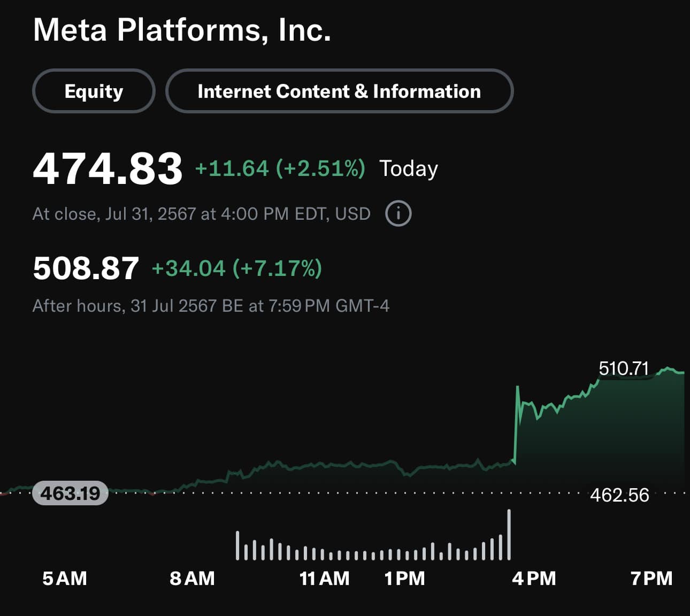
Task: Tap the 474.83 closing price
Action: click(108, 168)
